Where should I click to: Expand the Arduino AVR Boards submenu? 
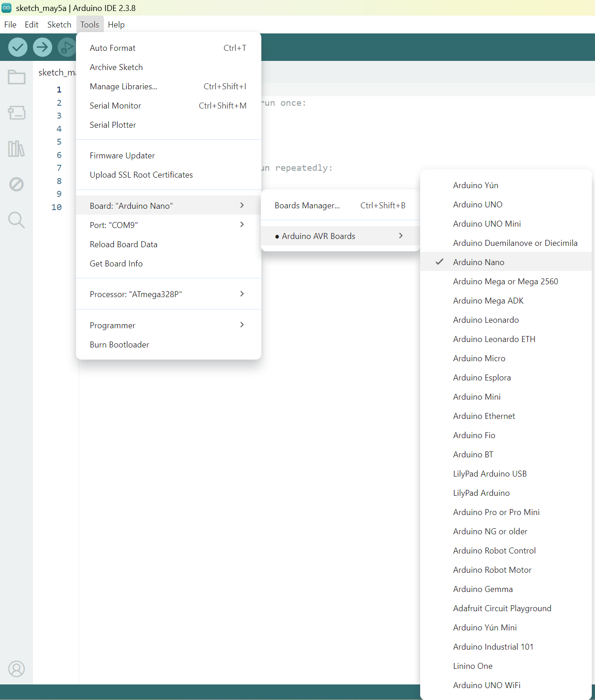pyautogui.click(x=340, y=236)
